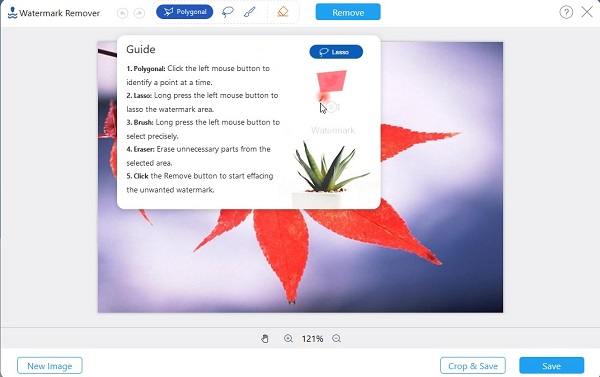Click the Redo arrow icon

[x=139, y=13]
